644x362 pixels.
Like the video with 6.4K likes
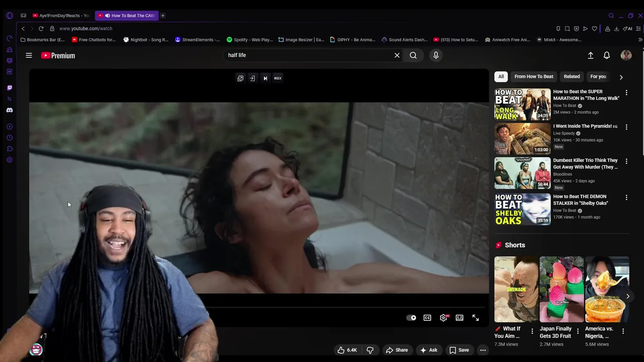click(347, 350)
